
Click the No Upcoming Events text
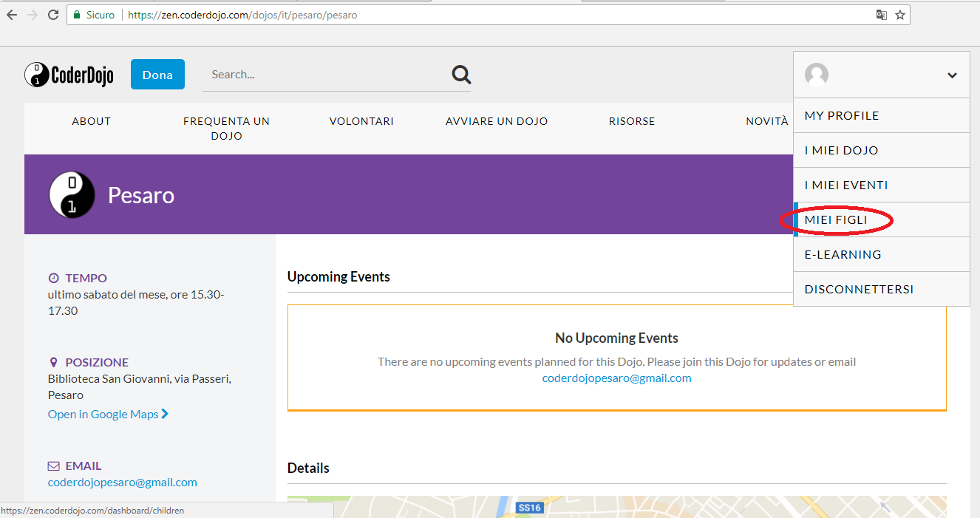click(x=616, y=338)
